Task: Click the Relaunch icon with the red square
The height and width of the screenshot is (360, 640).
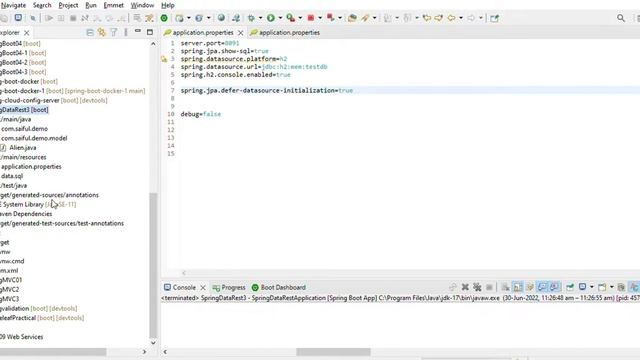Action: pyautogui.click(x=331, y=18)
